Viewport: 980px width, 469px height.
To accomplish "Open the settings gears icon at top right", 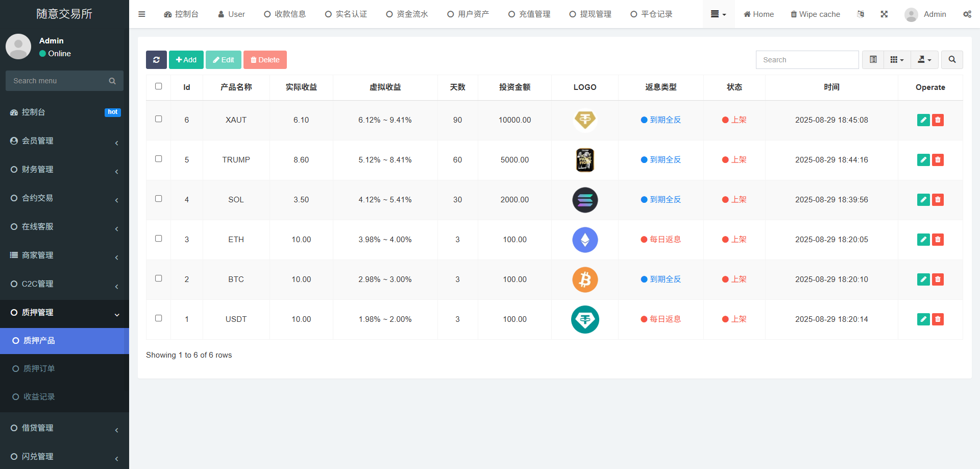I will pyautogui.click(x=967, y=14).
